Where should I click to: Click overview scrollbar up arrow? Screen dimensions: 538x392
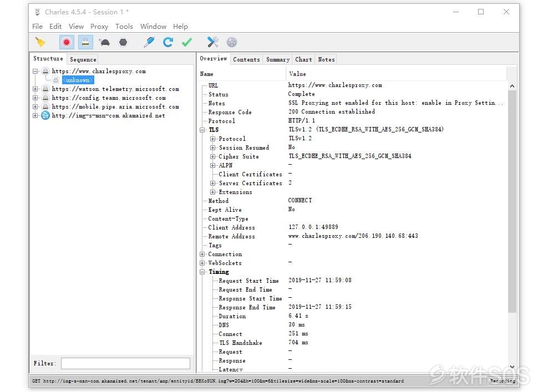click(512, 86)
